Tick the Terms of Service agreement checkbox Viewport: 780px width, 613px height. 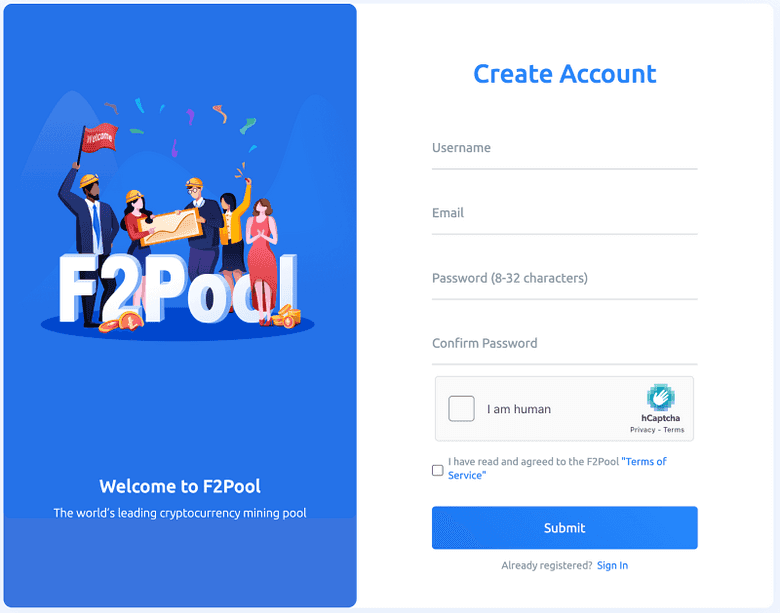pyautogui.click(x=437, y=470)
